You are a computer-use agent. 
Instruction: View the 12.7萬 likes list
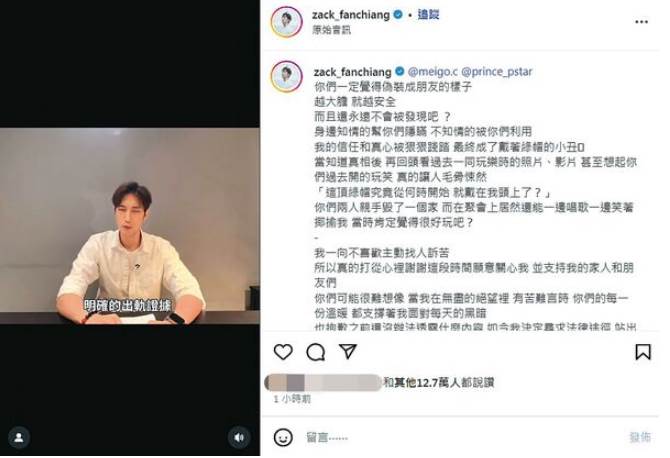point(438,382)
